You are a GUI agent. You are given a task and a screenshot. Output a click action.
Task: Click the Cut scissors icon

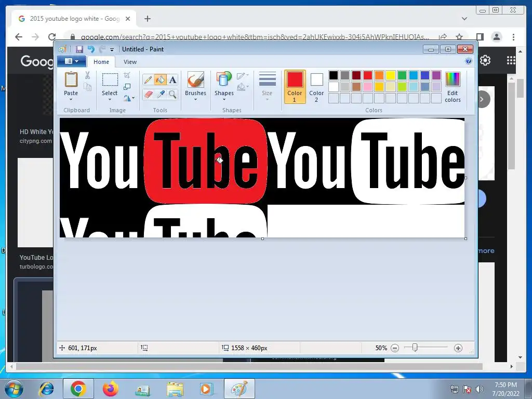point(87,75)
